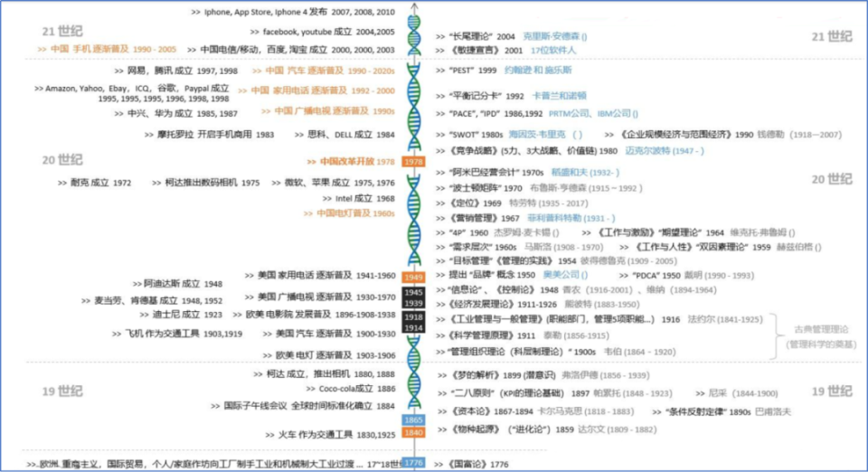Select the "平衡记分卡" 1992 entry
Screen dimensions: 868x472
pyautogui.click(x=511, y=96)
